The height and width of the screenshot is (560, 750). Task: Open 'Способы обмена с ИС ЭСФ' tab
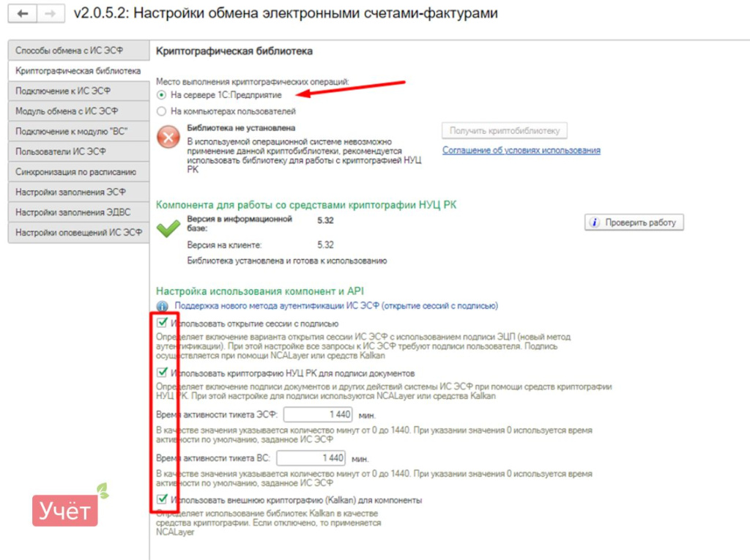click(x=79, y=51)
